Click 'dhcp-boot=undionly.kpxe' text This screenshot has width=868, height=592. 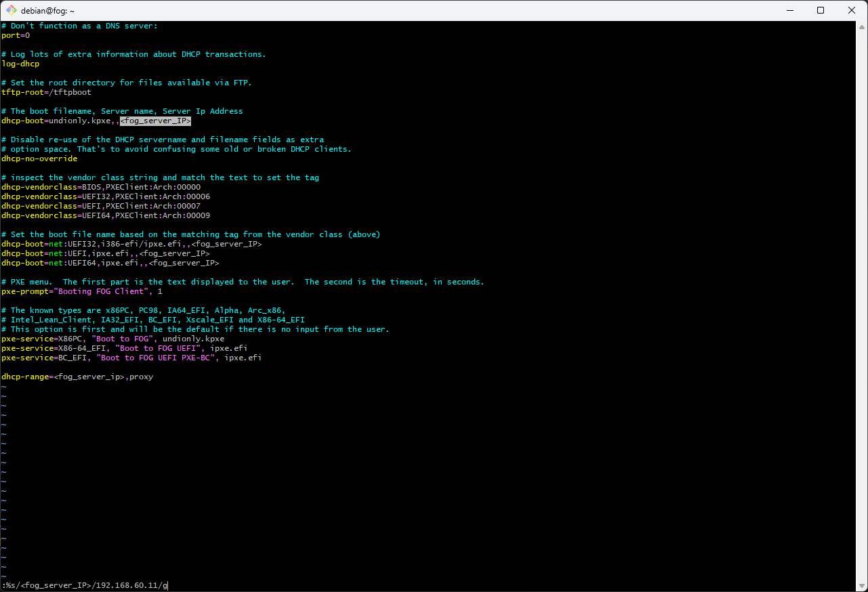point(56,121)
